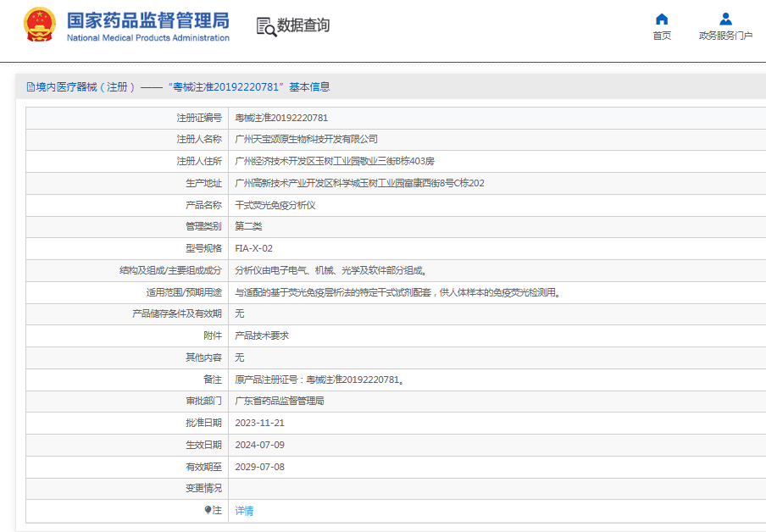
Task: Select registration number 粤械注准20192220781 in first row
Action: click(281, 118)
